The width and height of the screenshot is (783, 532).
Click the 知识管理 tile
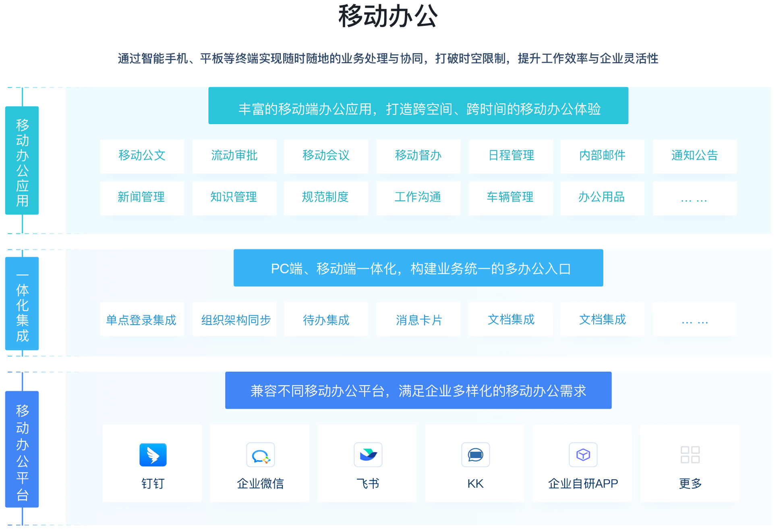[234, 197]
